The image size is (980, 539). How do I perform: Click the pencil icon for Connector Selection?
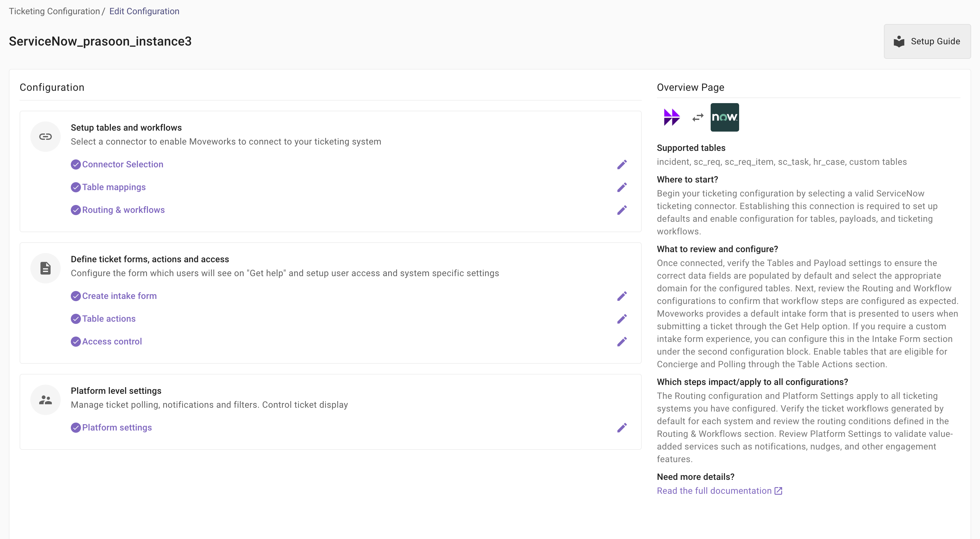click(x=622, y=164)
